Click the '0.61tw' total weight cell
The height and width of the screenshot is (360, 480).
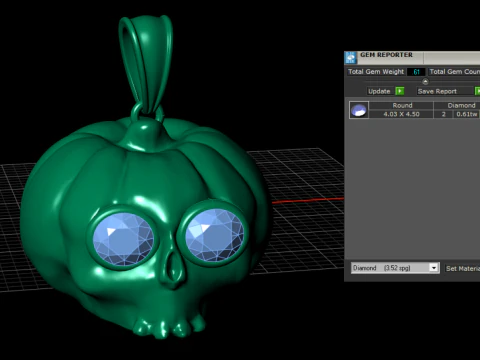(466, 114)
